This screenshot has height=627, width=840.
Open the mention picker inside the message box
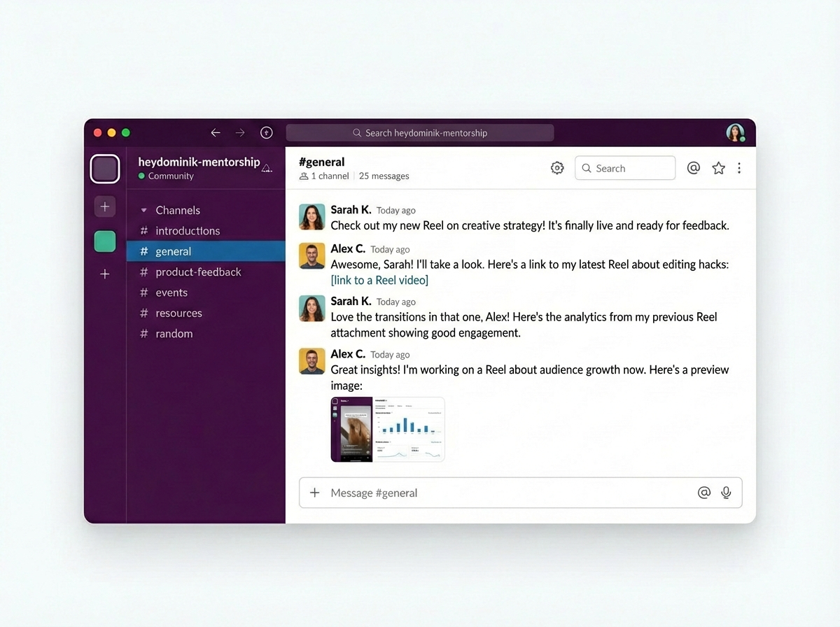(x=704, y=493)
